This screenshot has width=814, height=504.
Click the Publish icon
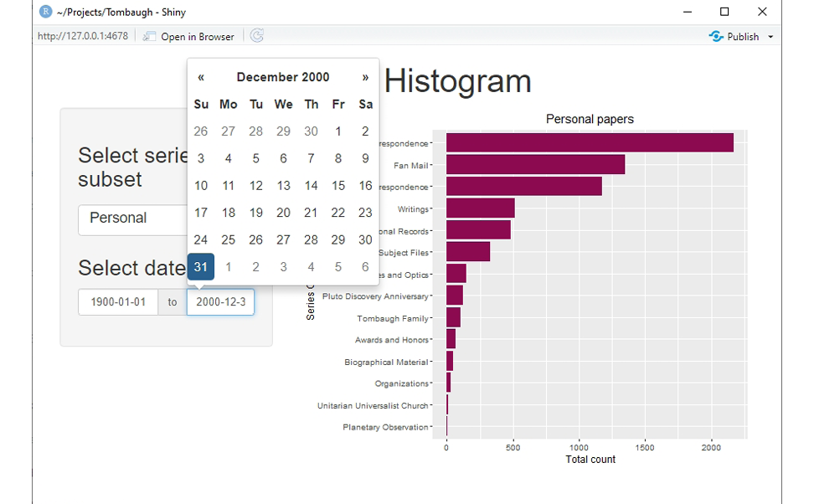(715, 36)
